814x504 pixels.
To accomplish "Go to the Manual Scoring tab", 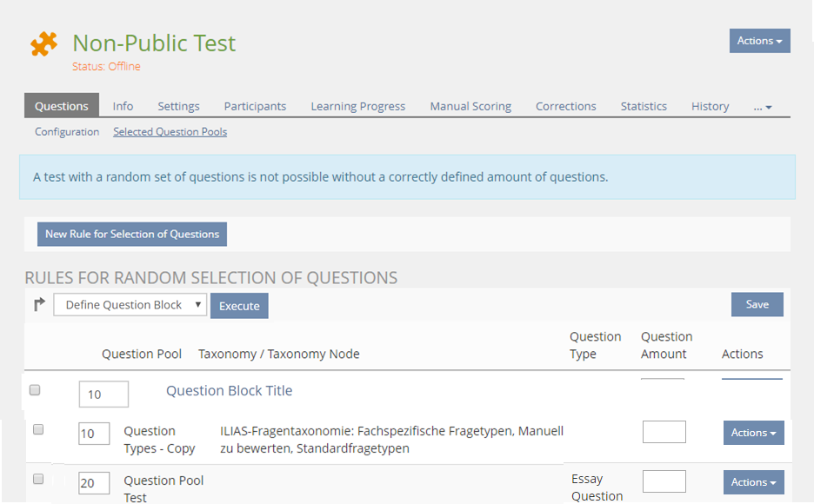I will pyautogui.click(x=470, y=106).
